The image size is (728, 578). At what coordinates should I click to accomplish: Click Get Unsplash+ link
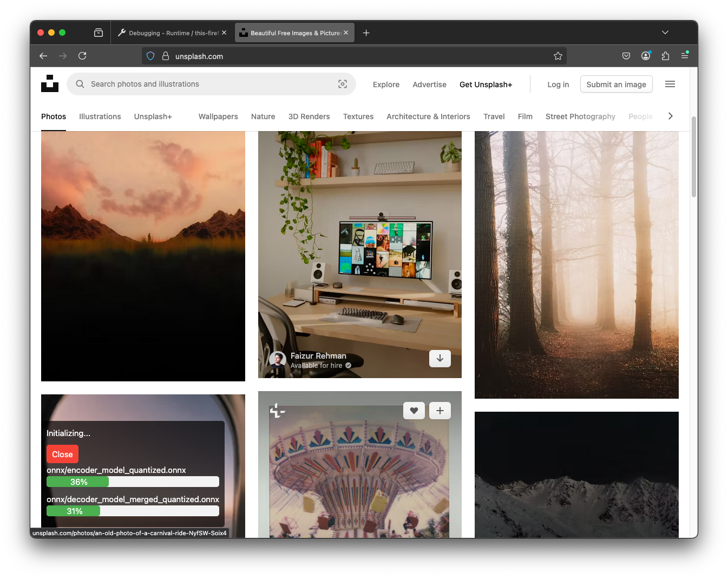[x=486, y=85]
